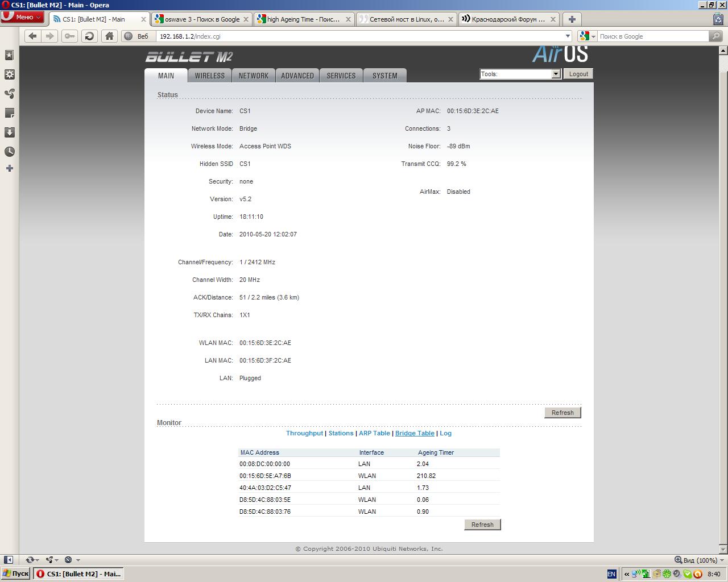
Task: Click the Bridge Table Refresh button
Action: tap(482, 525)
